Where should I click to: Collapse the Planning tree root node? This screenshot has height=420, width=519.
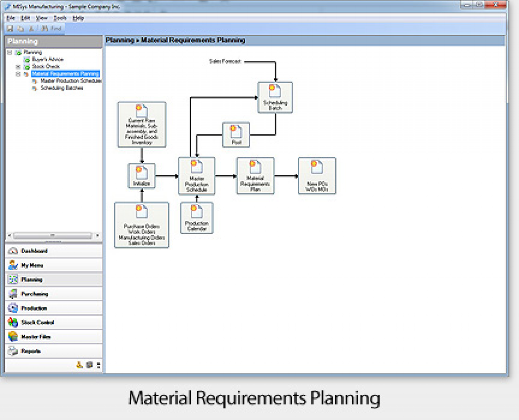pos(9,52)
